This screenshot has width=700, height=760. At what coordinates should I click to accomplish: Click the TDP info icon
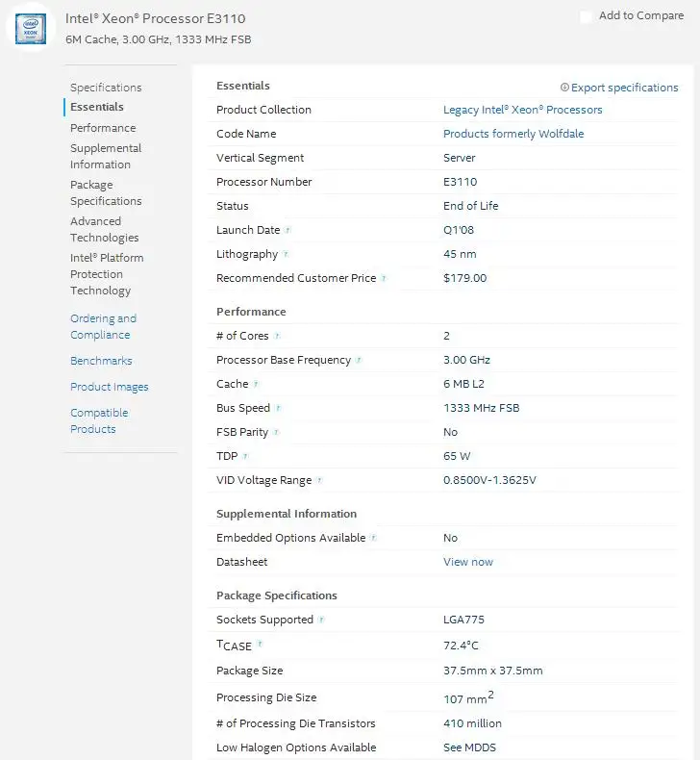point(245,456)
